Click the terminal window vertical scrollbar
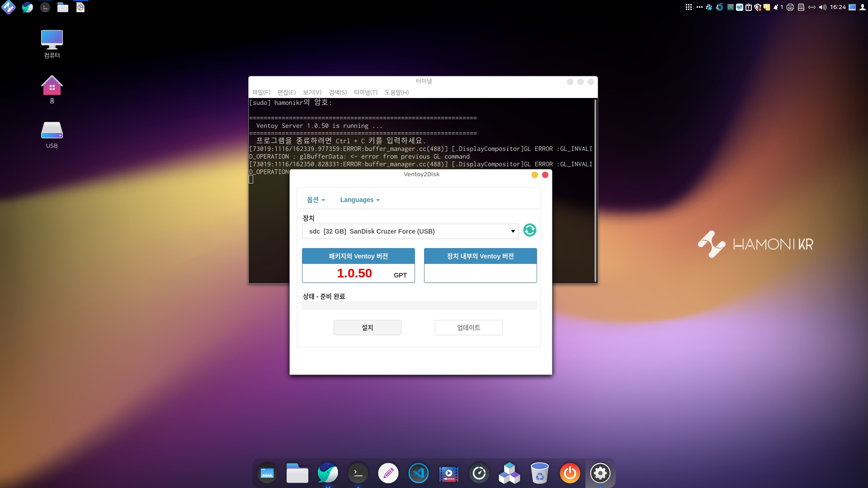The height and width of the screenshot is (488, 868). tap(595, 190)
